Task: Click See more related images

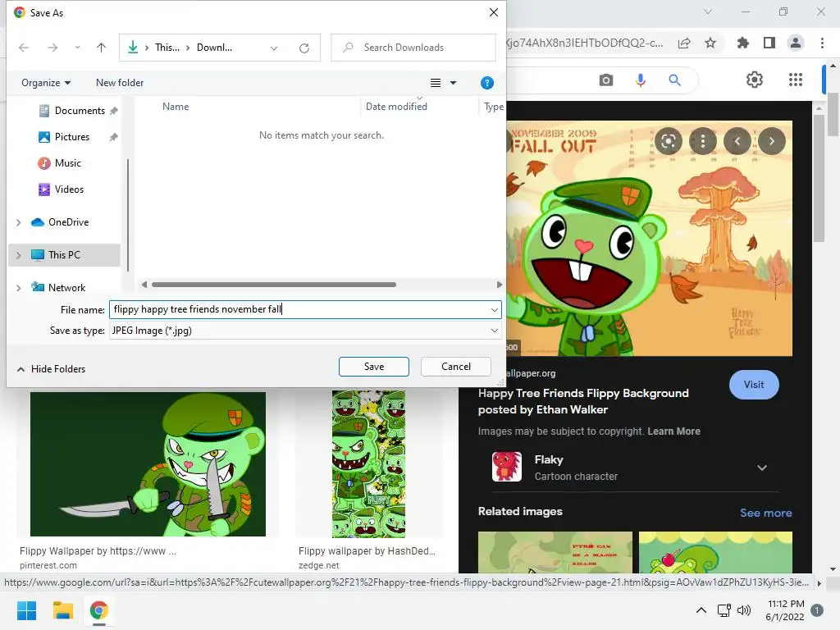Action: point(765,513)
